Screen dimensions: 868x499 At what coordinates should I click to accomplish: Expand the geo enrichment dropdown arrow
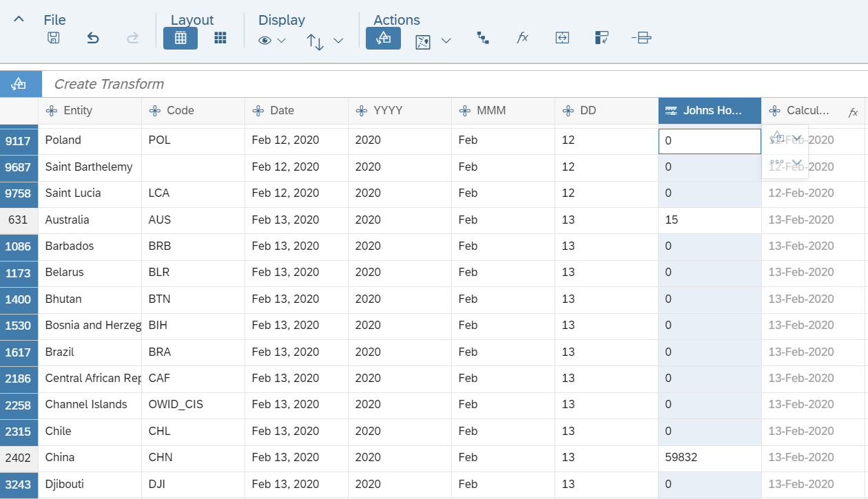[446, 41]
